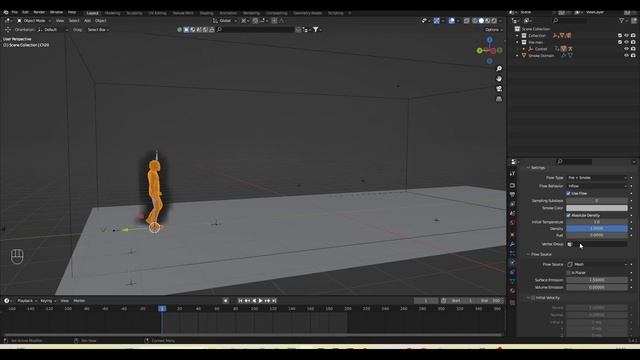
Task: Click the Density value slider
Action: pyautogui.click(x=597, y=229)
